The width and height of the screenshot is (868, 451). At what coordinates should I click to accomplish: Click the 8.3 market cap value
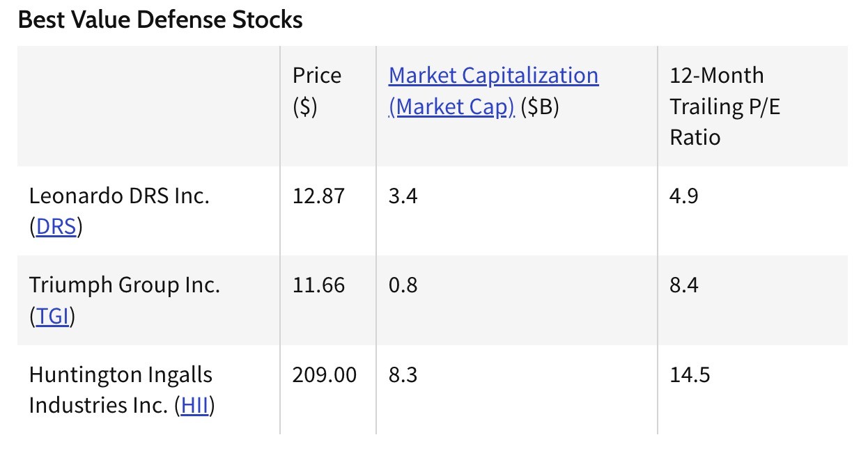[403, 375]
